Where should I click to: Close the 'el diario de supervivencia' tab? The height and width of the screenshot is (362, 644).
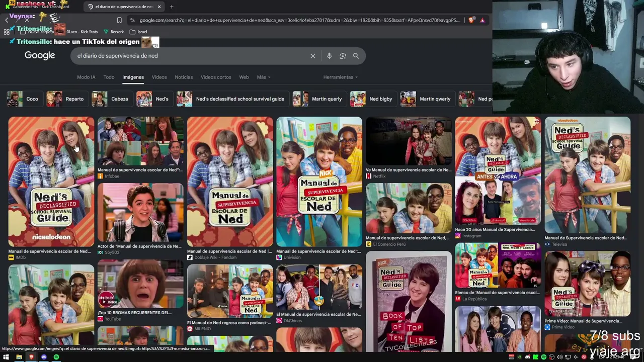click(x=159, y=7)
